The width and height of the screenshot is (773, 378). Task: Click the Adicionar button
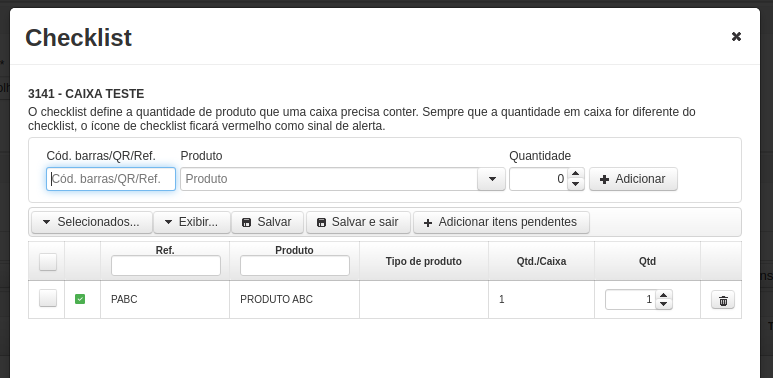633,179
